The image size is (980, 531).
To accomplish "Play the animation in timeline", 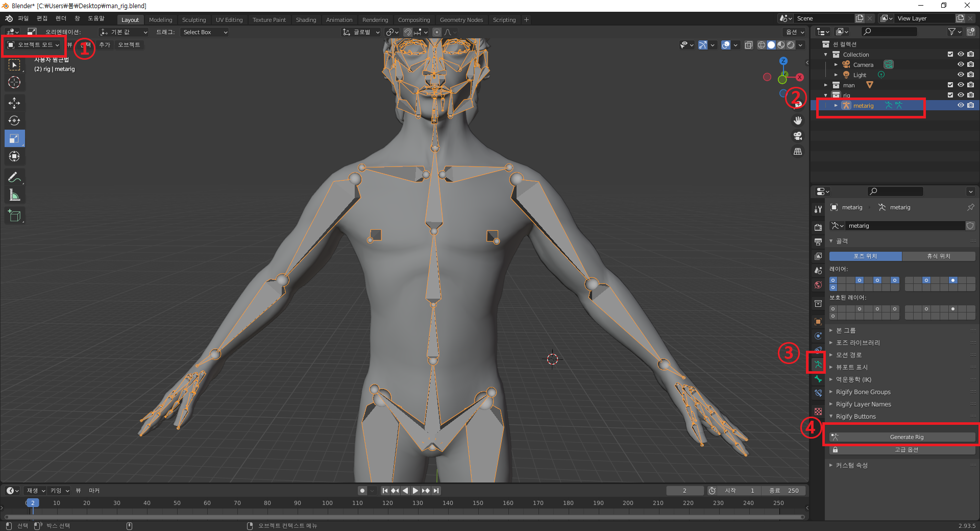I will pyautogui.click(x=415, y=491).
